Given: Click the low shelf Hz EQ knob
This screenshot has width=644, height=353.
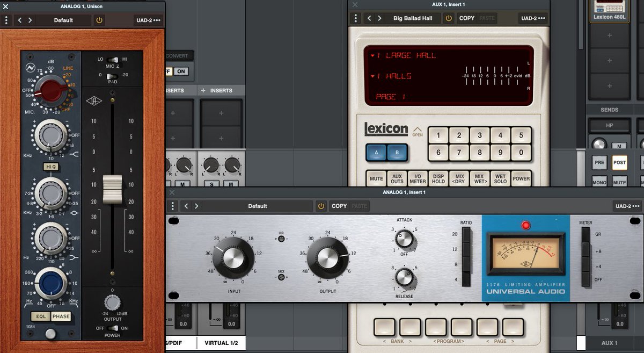Looking at the screenshot, I should pyautogui.click(x=51, y=237).
